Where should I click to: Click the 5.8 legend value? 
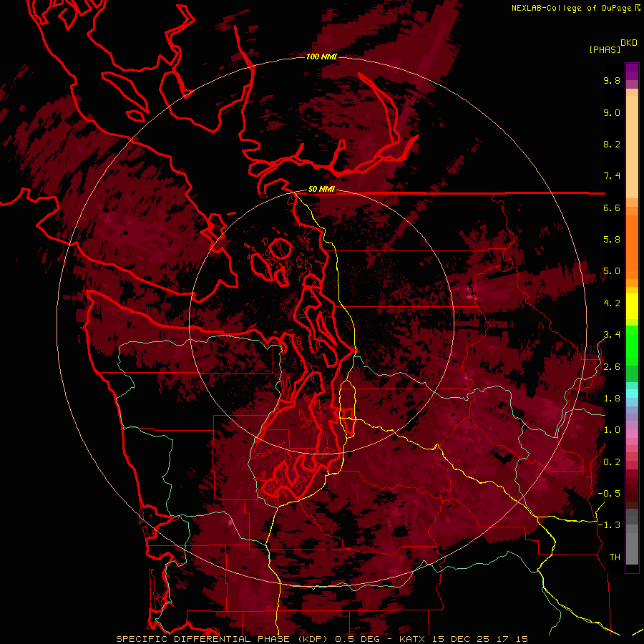tap(612, 240)
